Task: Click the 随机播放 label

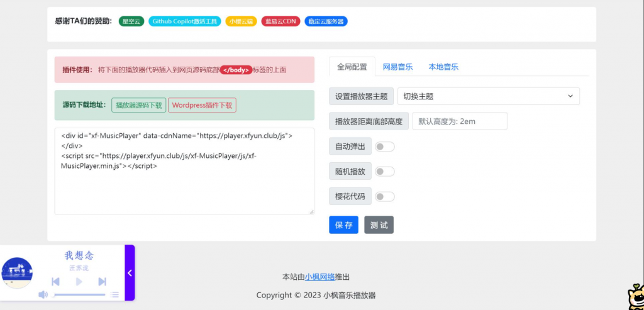Action: (350, 172)
